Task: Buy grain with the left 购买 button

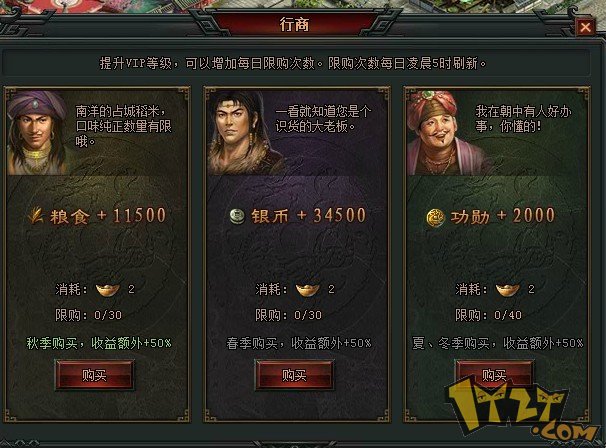Action: point(94,375)
